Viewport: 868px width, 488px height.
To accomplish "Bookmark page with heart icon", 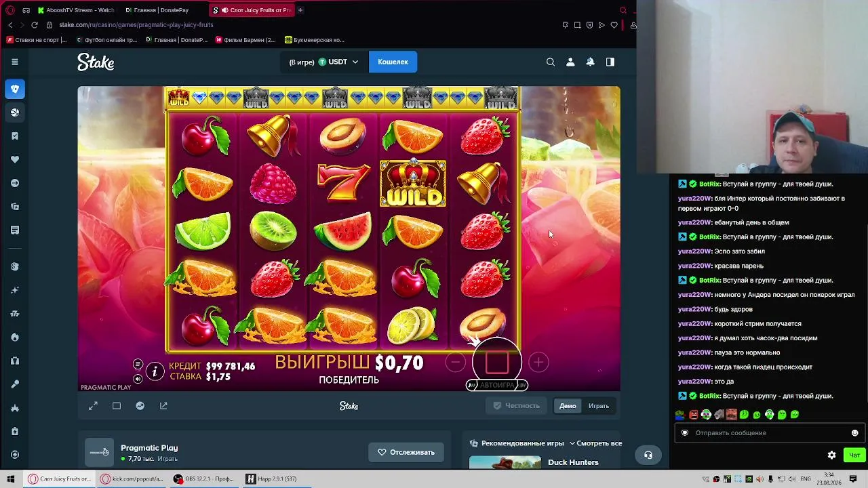I will (614, 25).
